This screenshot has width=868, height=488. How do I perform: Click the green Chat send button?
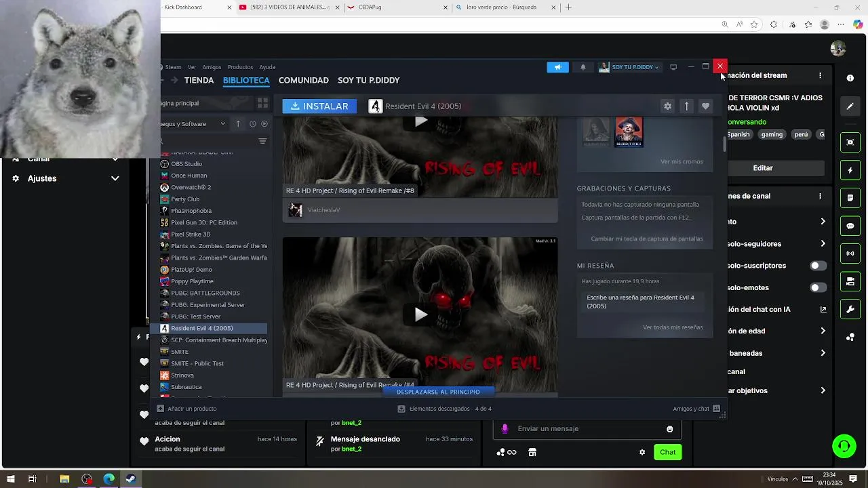click(668, 452)
